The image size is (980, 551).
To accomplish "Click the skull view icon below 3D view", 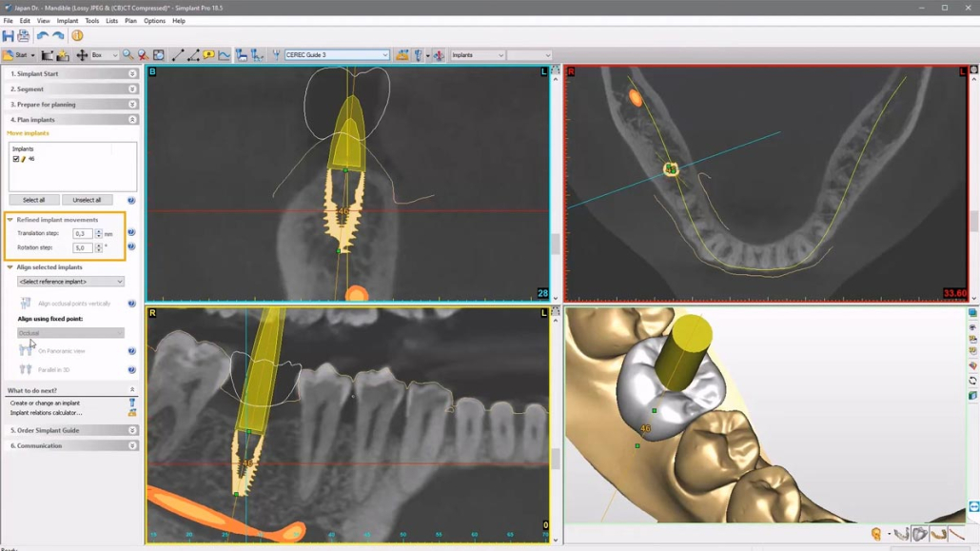I will coord(876,535).
